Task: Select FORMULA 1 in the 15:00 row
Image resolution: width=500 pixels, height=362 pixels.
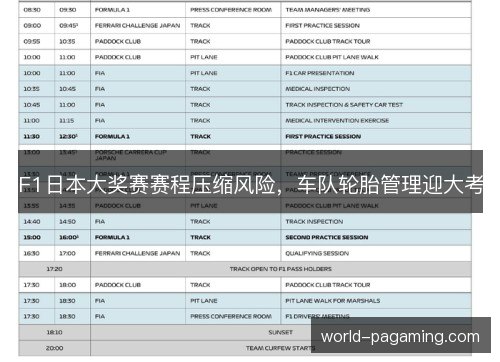Action: (x=112, y=238)
